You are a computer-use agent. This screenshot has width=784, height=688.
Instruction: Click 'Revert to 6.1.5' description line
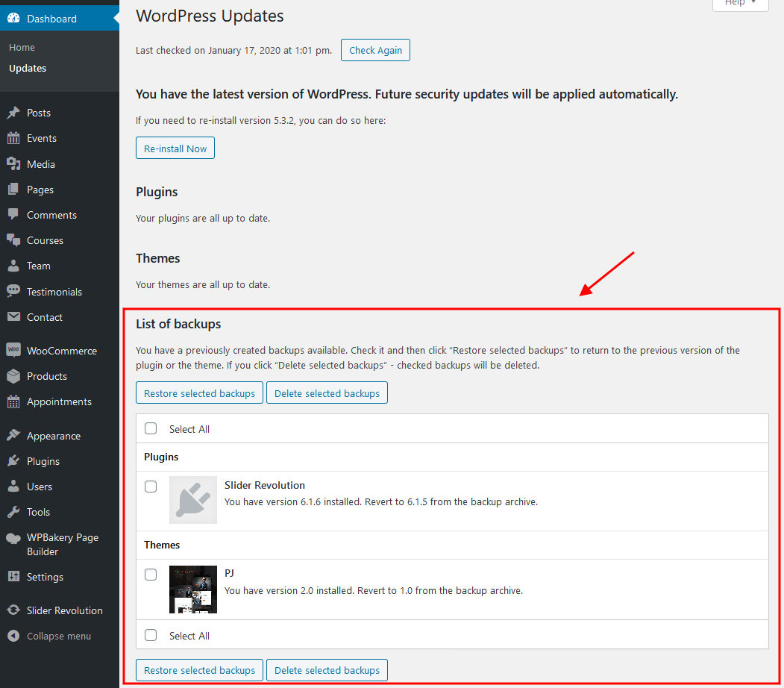pyautogui.click(x=381, y=501)
